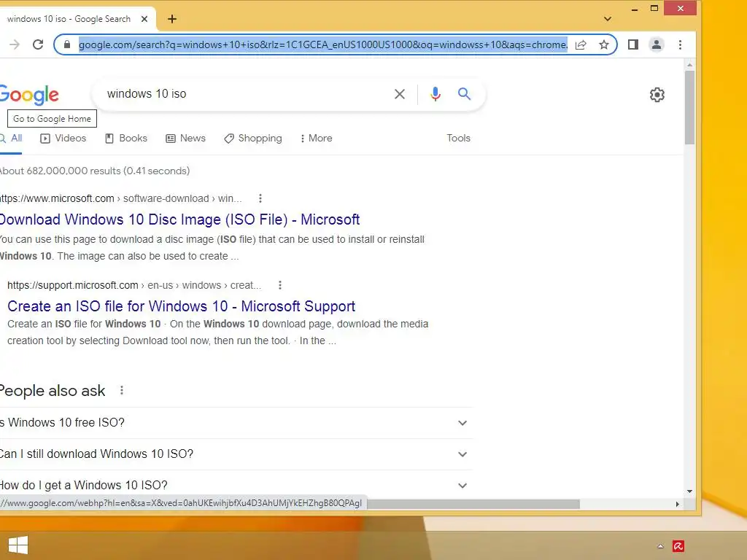Open the Chrome three-dot menu
Screen dimensions: 747x560
tap(681, 44)
